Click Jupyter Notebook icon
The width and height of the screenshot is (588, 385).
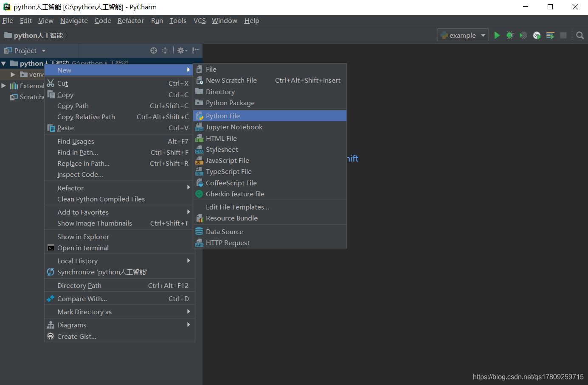click(199, 127)
